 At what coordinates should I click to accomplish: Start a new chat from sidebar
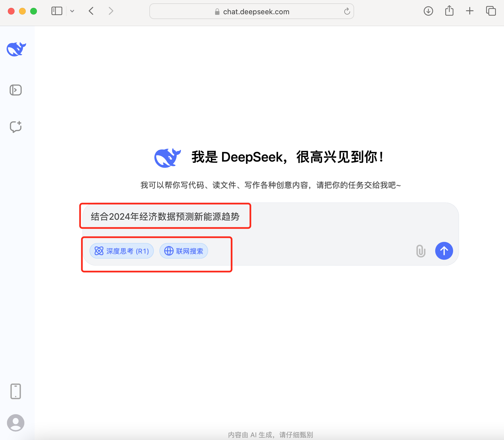point(16,127)
